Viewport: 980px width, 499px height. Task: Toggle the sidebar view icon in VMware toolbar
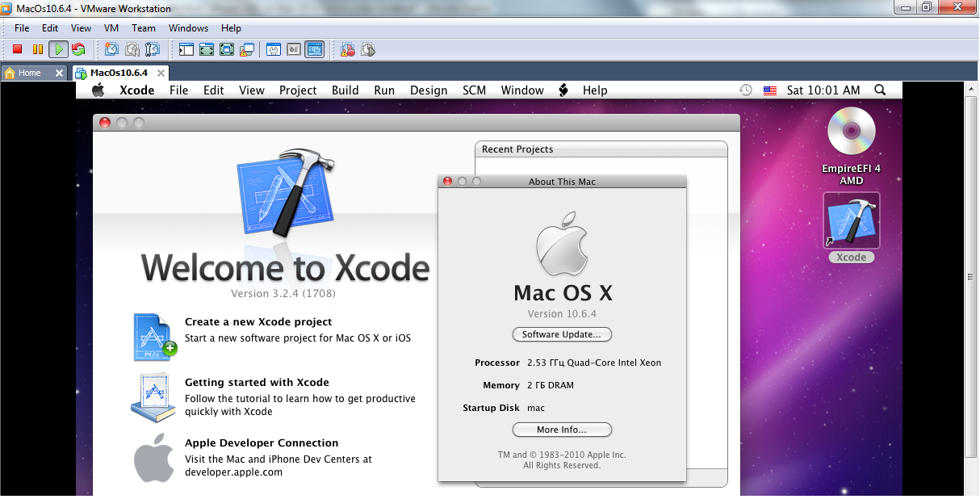pyautogui.click(x=186, y=50)
